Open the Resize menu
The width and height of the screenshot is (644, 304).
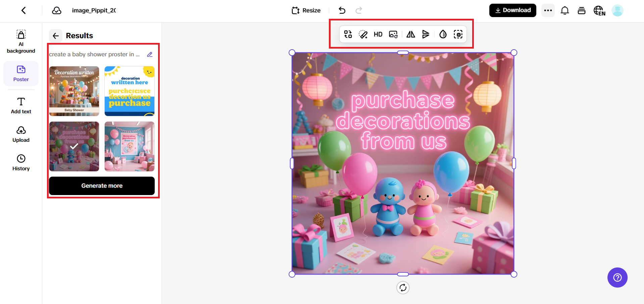pos(306,10)
